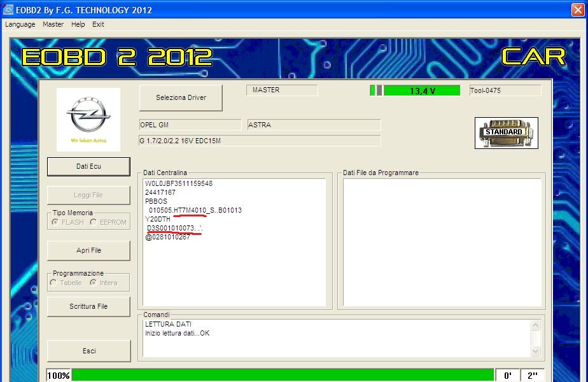
Task: Select the Tabelle programming option
Action: click(66, 283)
